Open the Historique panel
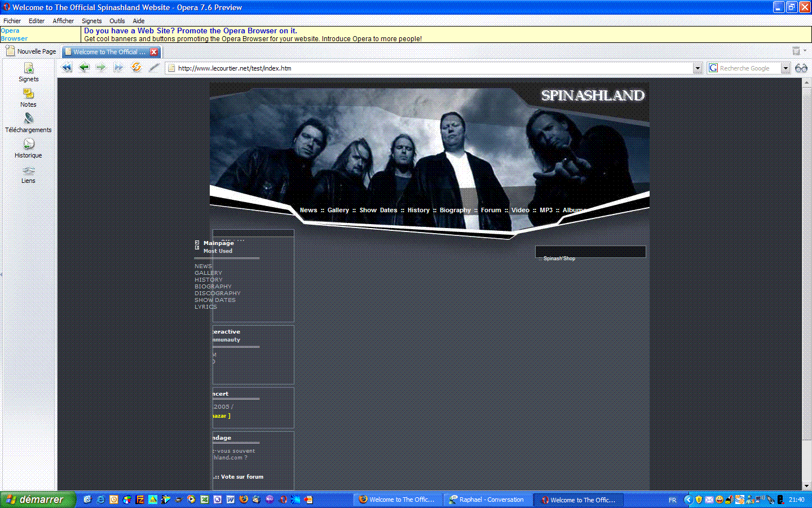812x508 pixels. coord(28,148)
